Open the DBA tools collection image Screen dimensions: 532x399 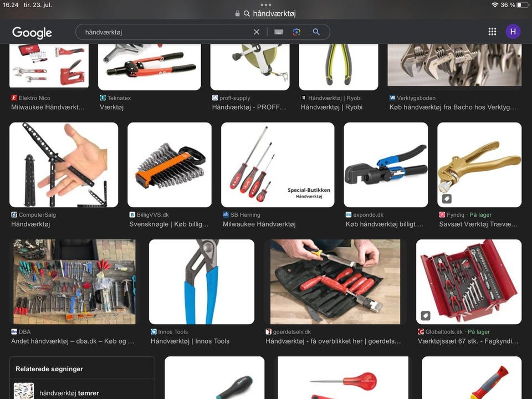74,282
